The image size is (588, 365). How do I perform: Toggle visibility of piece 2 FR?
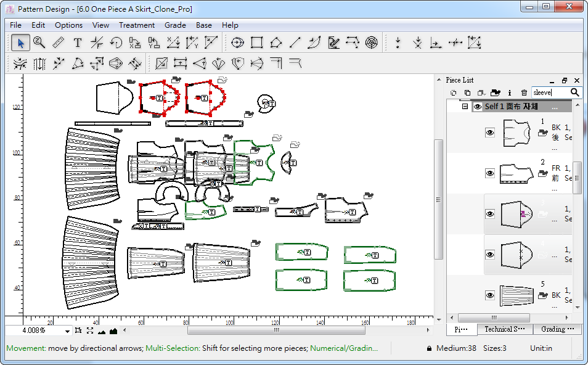(x=490, y=173)
